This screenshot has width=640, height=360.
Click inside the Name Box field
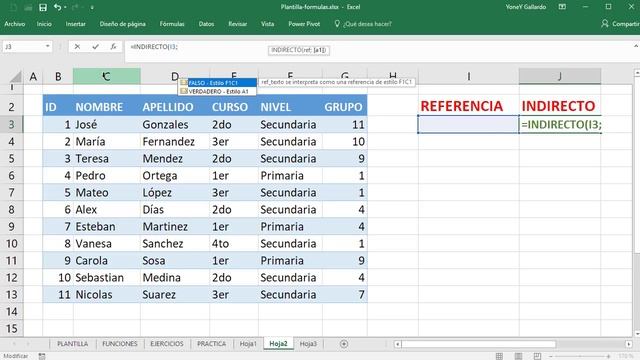pyautogui.click(x=24, y=47)
